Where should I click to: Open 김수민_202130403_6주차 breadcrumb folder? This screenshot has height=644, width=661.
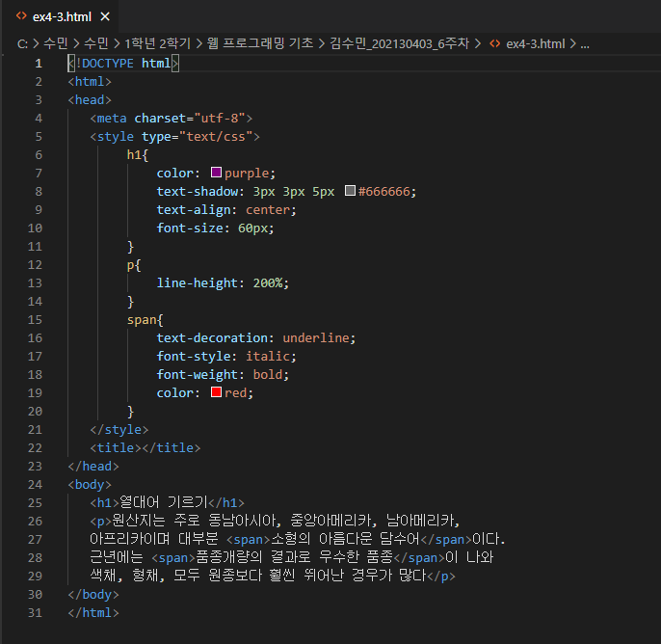pos(399,43)
